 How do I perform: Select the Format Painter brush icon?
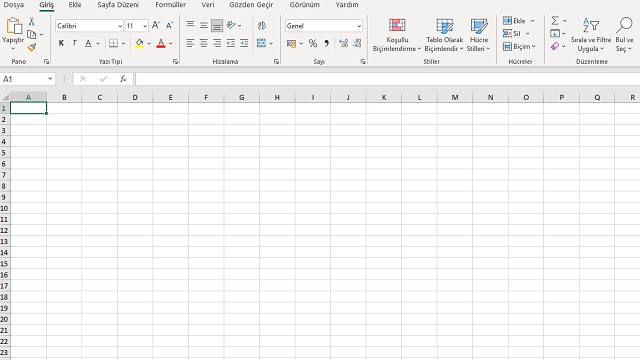(x=31, y=47)
